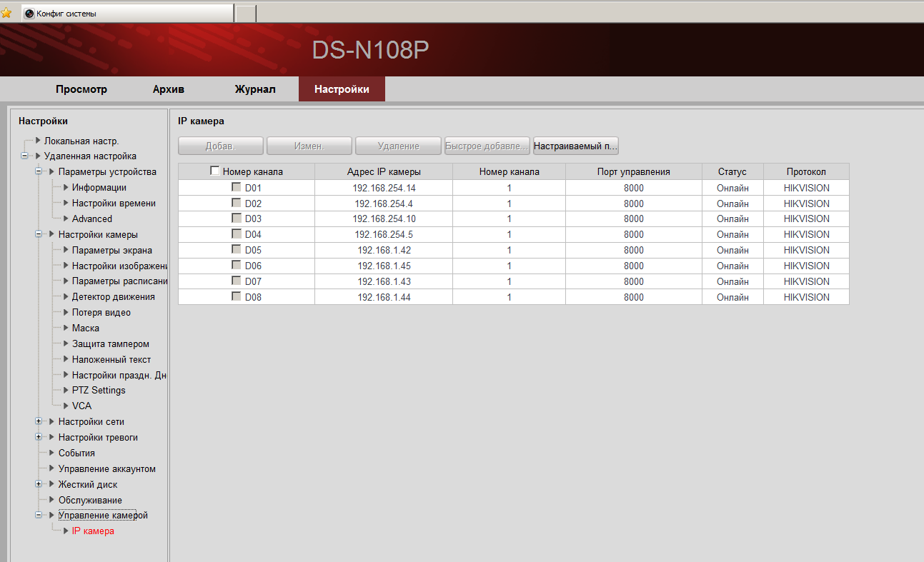
Task: Check the D01 channel checkbox
Action: [x=236, y=187]
